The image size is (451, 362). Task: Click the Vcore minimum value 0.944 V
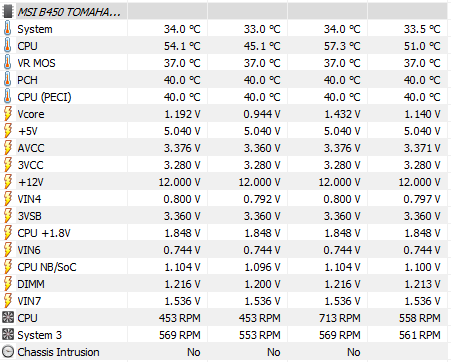[x=262, y=114]
